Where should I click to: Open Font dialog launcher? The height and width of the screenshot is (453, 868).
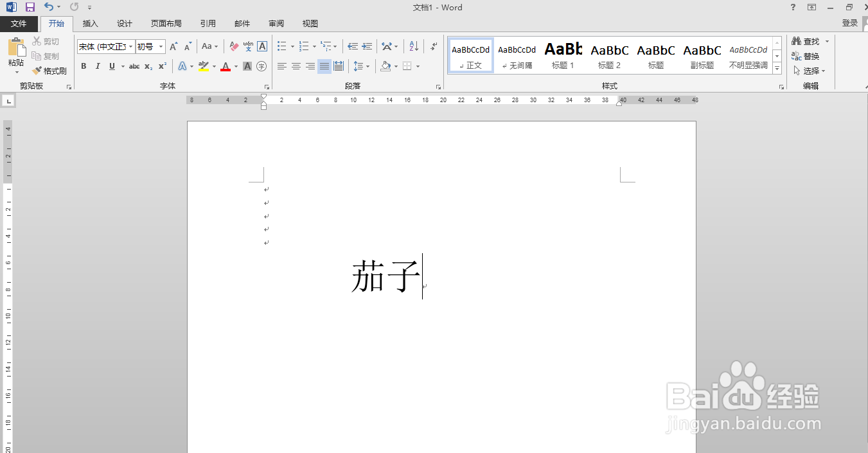267,87
